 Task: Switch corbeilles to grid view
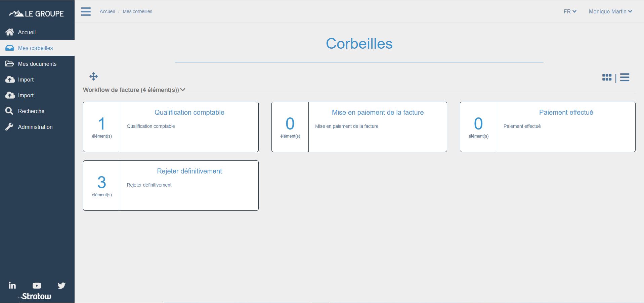pos(607,78)
